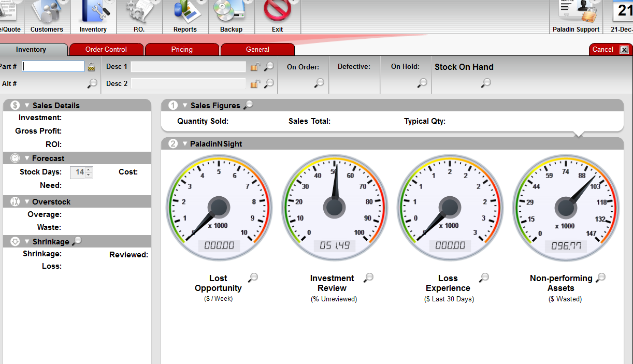Toggle the Desc 1 padlock
Viewport: 633px width, 364px height.
255,67
